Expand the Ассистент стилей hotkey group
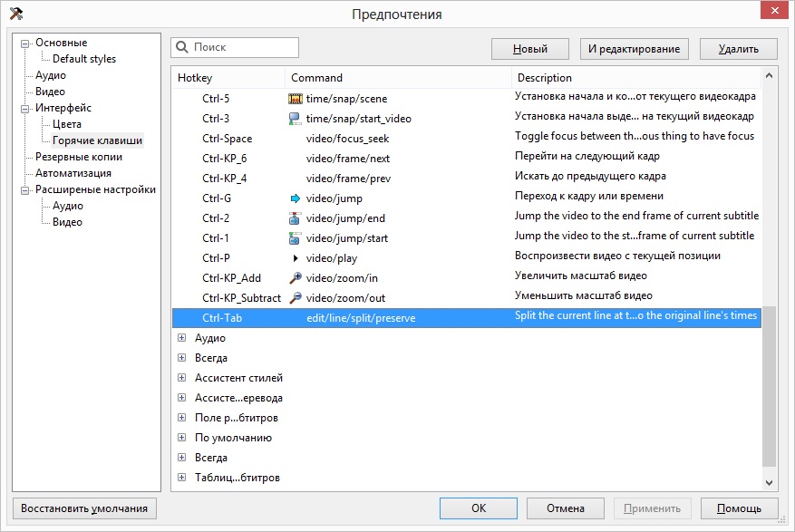 (x=182, y=378)
